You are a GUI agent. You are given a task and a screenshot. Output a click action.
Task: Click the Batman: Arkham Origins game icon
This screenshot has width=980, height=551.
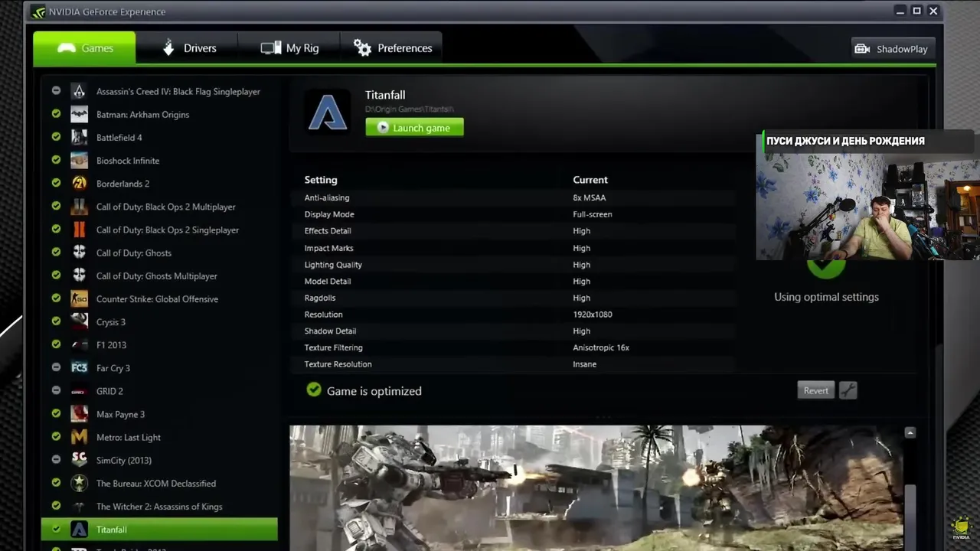79,114
